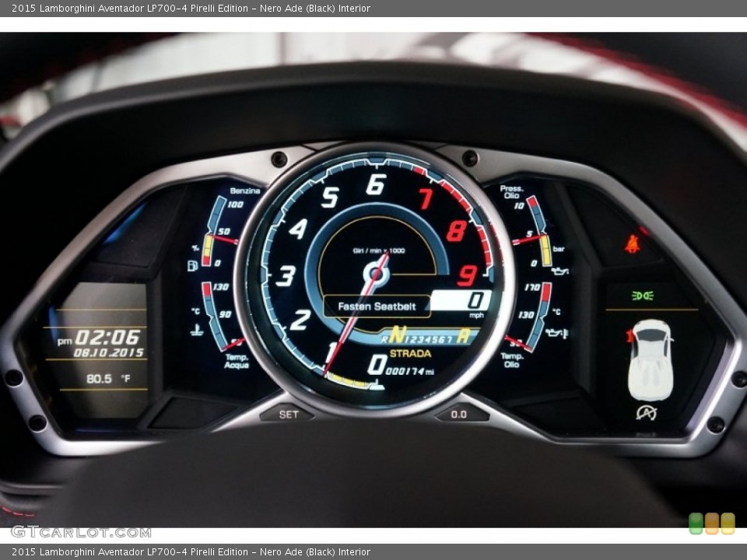The height and width of the screenshot is (560, 747).
Task: Click the Temp. Olio gauge label
Action: coord(512,360)
